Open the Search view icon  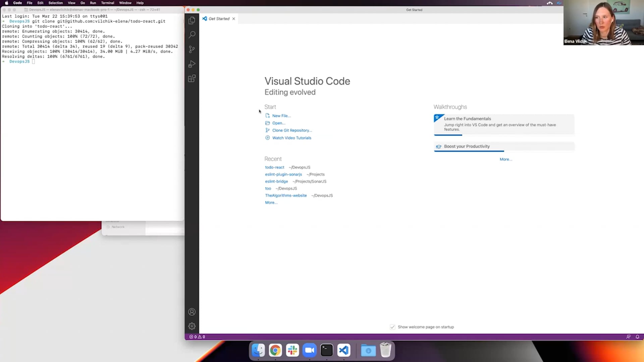point(192,35)
